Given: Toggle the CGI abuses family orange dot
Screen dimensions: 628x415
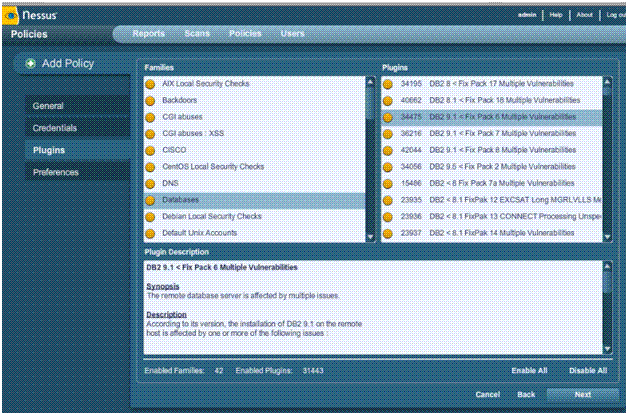Looking at the screenshot, I should pos(150,117).
